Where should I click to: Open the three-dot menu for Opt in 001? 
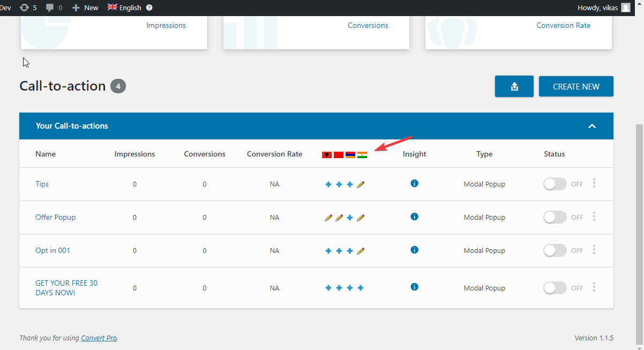tap(594, 250)
